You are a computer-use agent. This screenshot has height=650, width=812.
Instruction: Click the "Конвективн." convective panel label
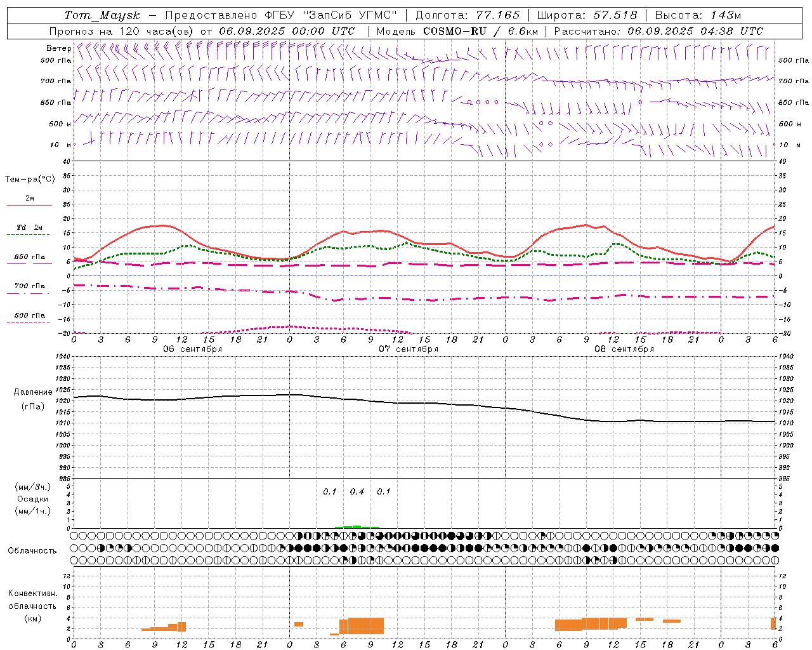(x=33, y=594)
